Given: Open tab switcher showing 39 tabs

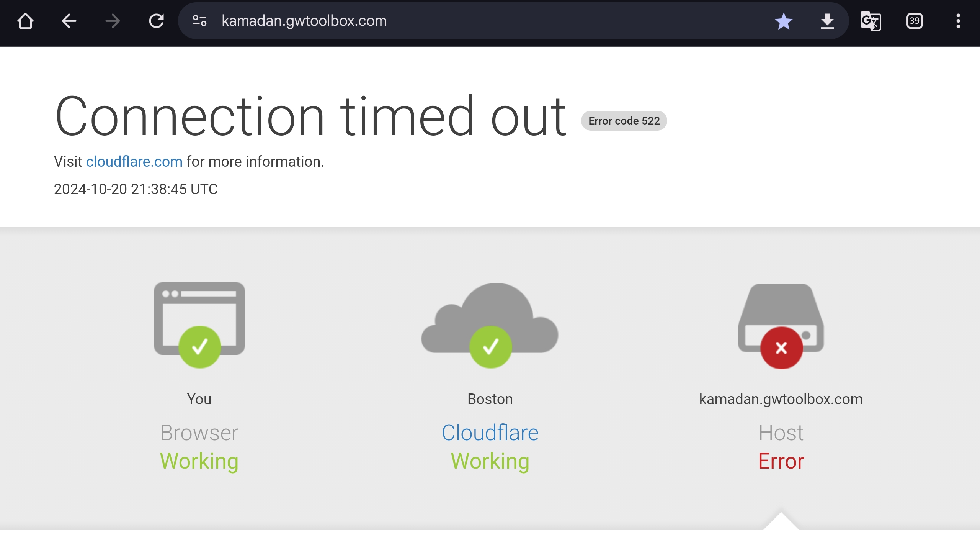Looking at the screenshot, I should click(915, 21).
